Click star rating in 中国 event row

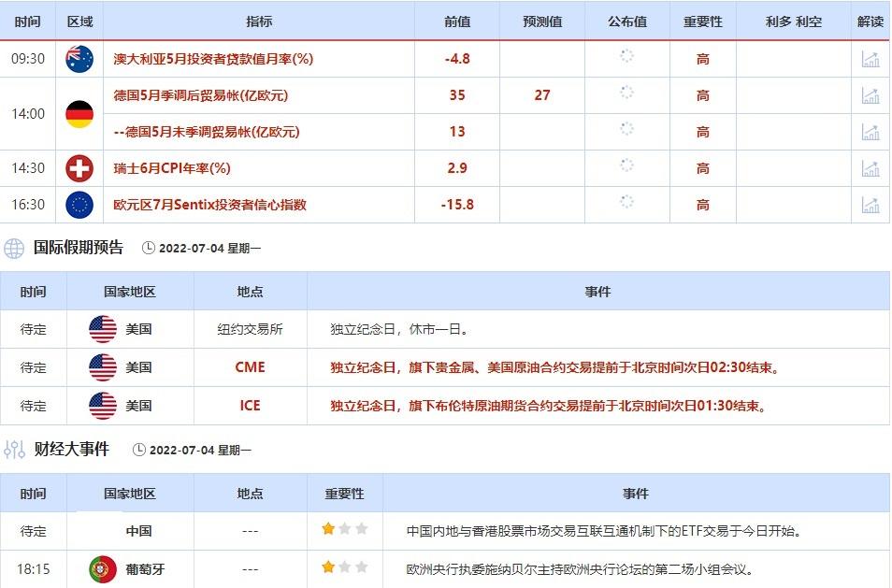tap(345, 529)
